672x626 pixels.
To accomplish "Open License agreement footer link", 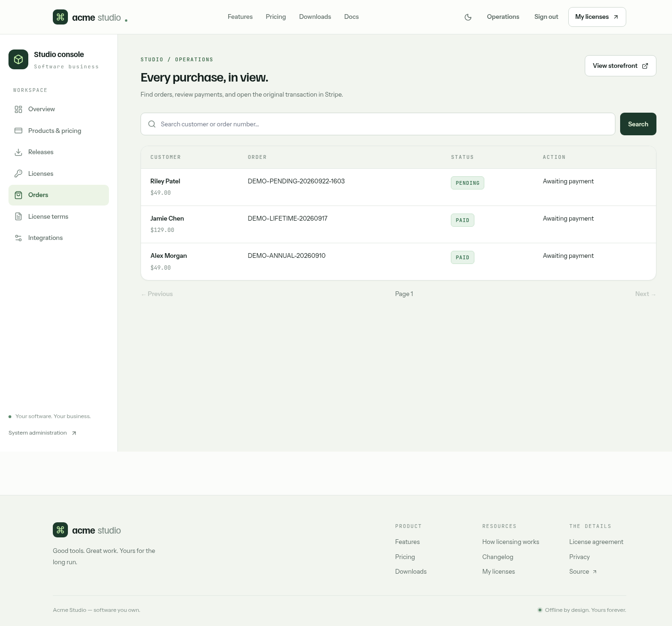I will [x=596, y=542].
